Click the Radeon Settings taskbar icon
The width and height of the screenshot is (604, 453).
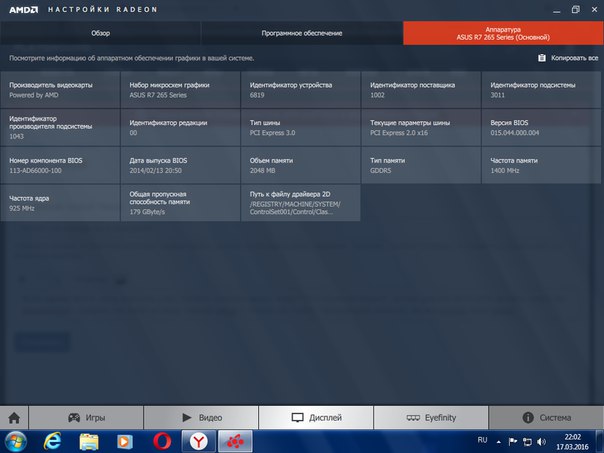click(235, 441)
